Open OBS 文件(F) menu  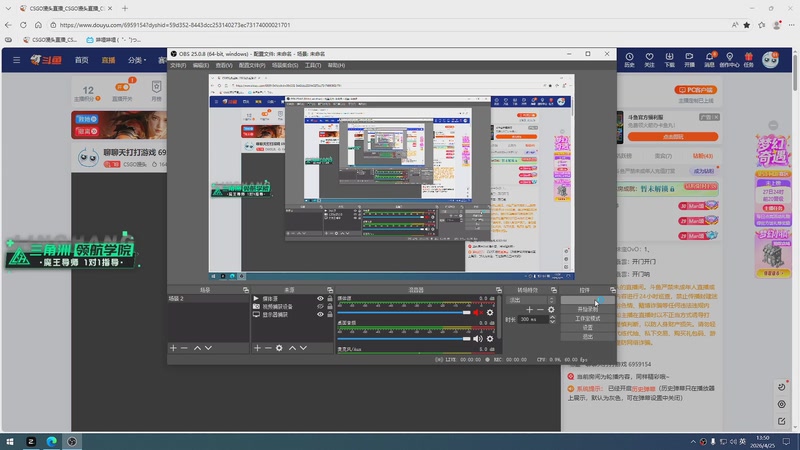[x=178, y=65]
